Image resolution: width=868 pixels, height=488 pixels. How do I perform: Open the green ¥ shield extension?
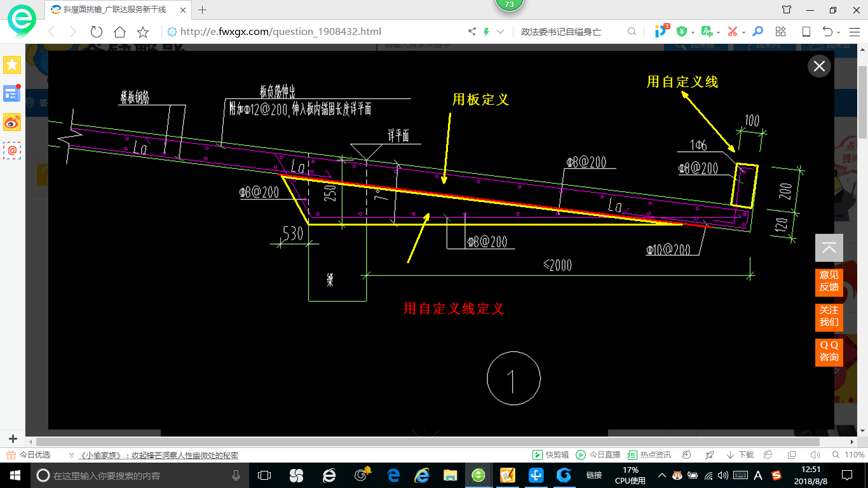[682, 32]
